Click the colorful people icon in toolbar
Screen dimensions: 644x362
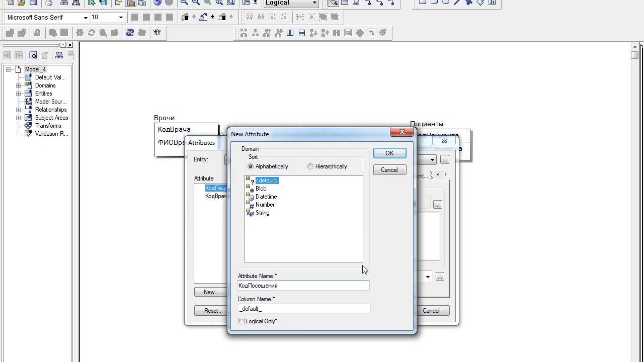157,33
